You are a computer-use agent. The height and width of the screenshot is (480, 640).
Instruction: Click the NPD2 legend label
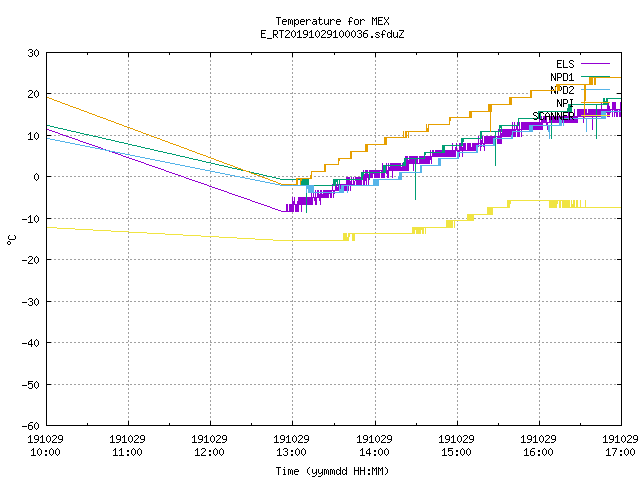pyautogui.click(x=562, y=90)
